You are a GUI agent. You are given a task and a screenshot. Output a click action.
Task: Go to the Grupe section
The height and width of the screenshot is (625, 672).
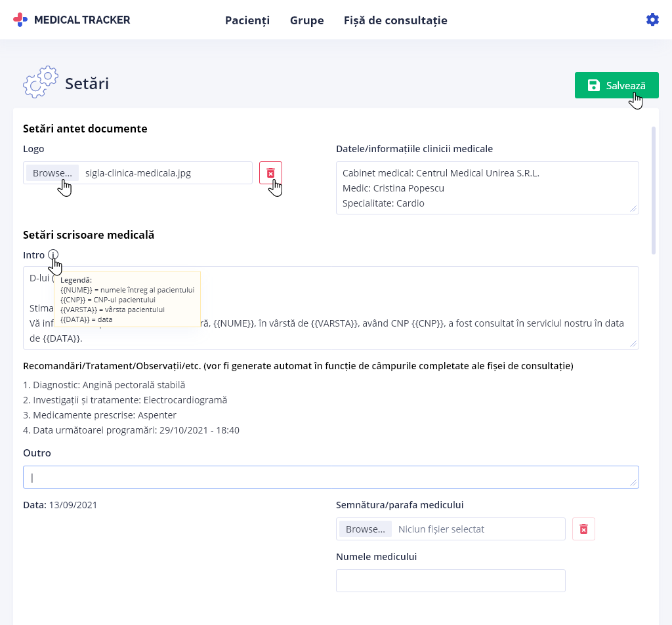click(x=307, y=20)
